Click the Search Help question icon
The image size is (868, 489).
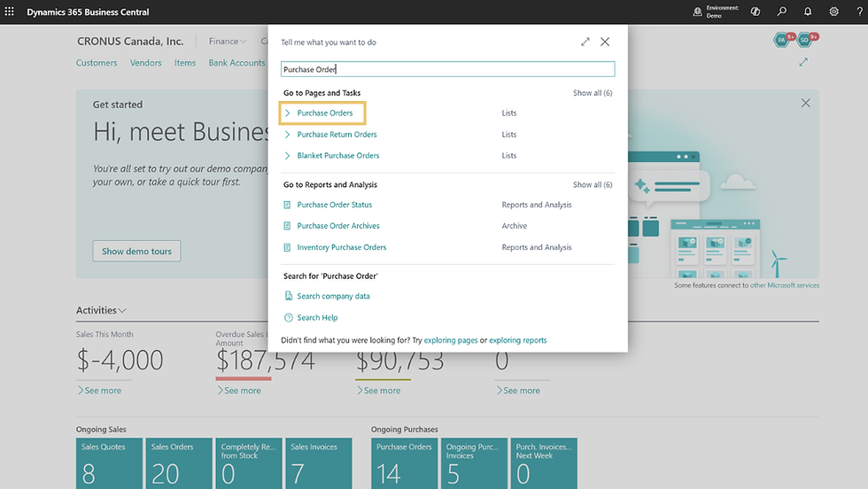(x=288, y=318)
